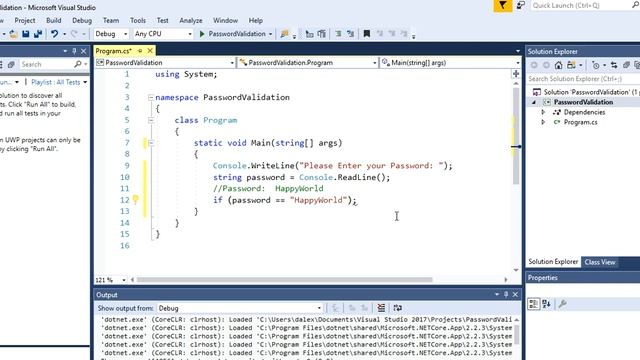Click Pending Changes Filter clock icon

point(596,65)
